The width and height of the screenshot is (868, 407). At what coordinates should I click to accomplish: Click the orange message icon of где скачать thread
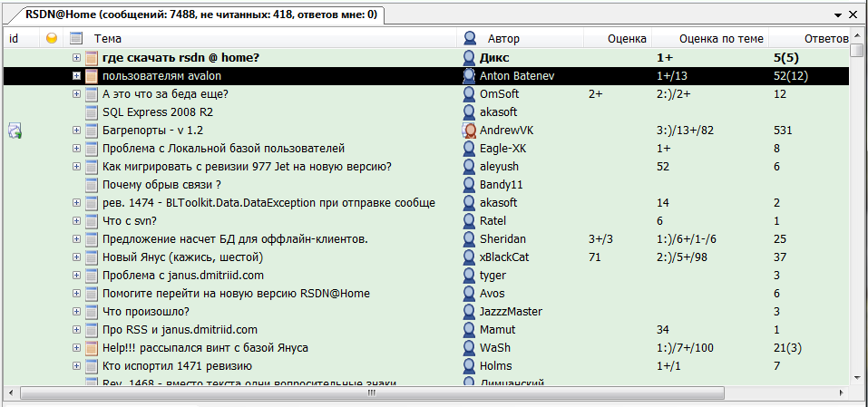click(91, 58)
